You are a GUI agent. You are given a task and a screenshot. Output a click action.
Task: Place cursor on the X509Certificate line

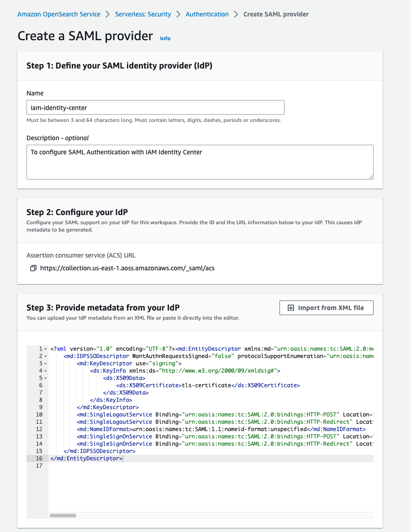pos(205,385)
